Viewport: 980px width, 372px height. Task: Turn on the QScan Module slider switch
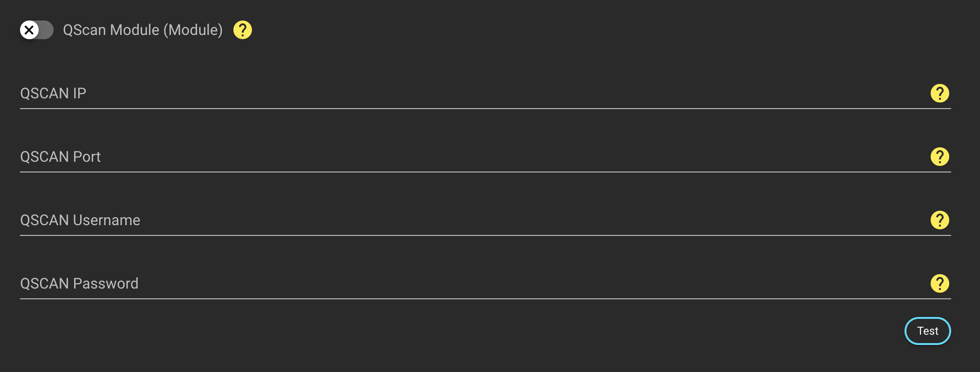click(36, 30)
